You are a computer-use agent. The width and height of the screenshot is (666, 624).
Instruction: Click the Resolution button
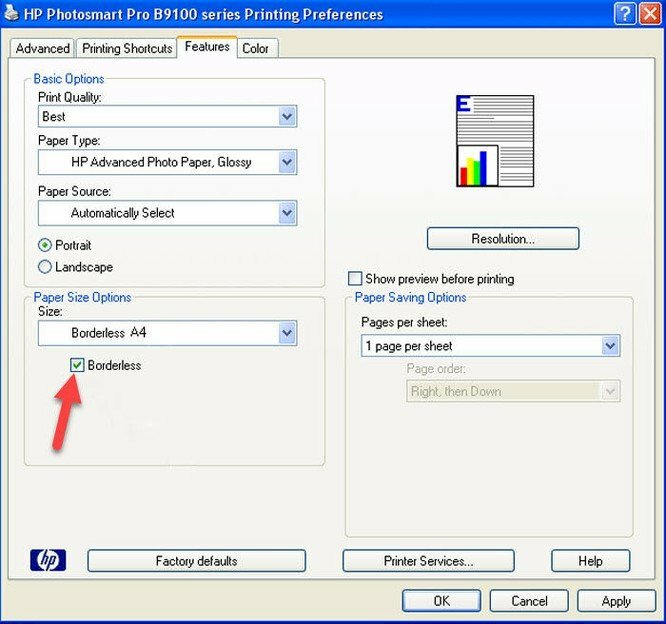503,239
